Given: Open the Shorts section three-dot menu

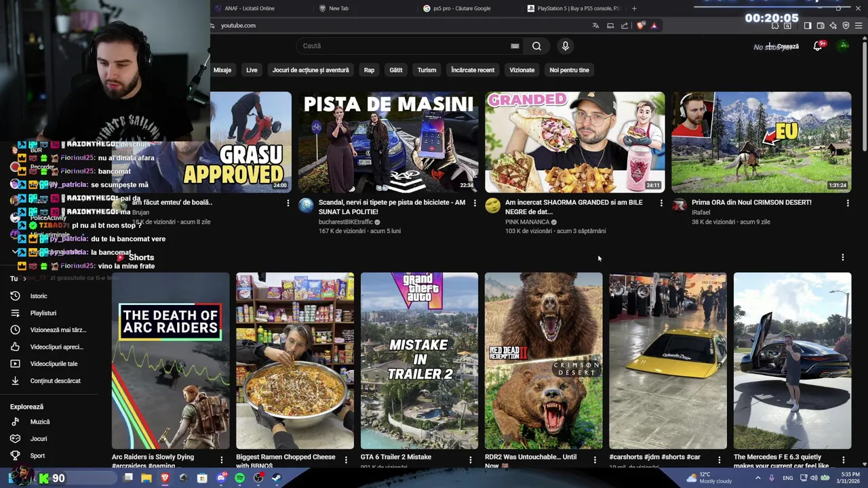Looking at the screenshot, I should [x=843, y=258].
